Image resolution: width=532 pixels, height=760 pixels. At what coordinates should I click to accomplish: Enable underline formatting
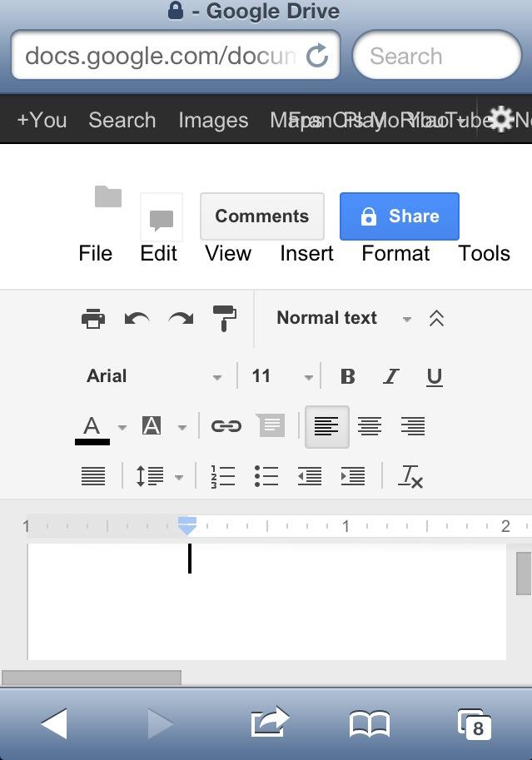[433, 375]
